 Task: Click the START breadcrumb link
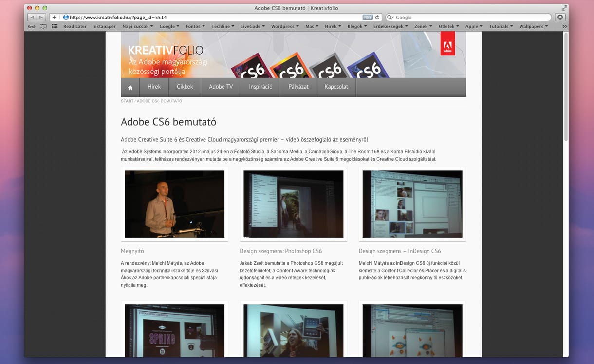[x=127, y=101]
